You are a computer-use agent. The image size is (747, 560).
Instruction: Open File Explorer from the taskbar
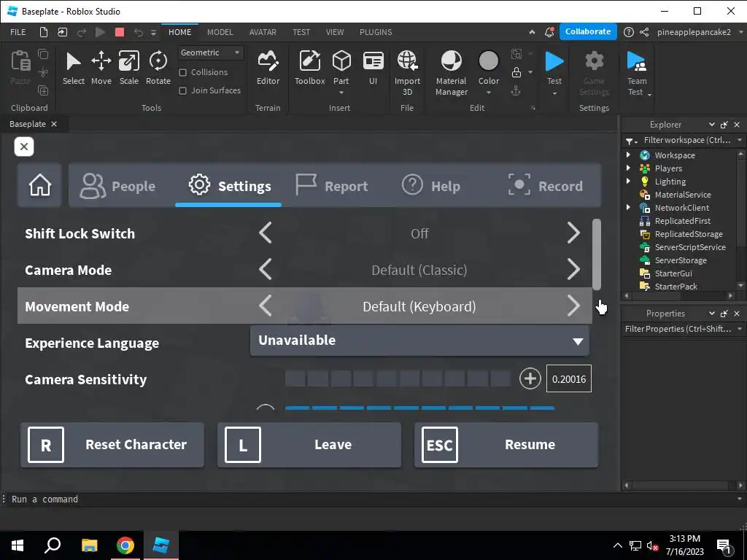[x=89, y=545]
